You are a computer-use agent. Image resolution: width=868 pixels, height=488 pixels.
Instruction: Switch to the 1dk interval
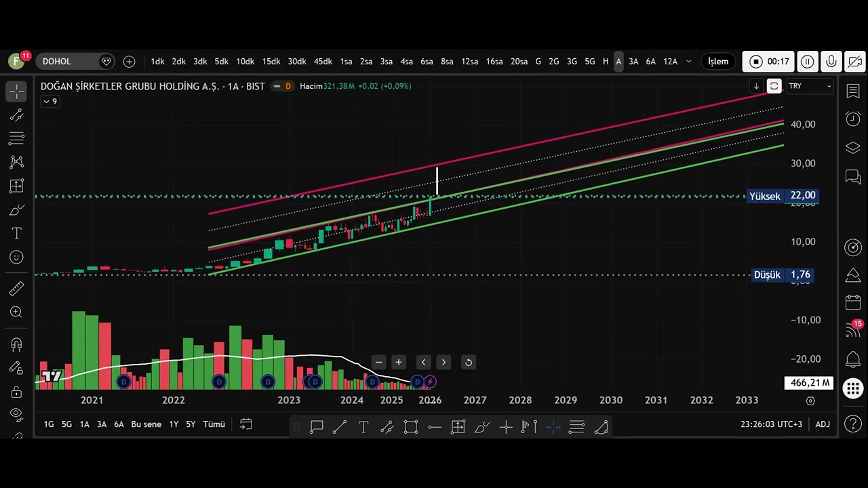(x=157, y=61)
